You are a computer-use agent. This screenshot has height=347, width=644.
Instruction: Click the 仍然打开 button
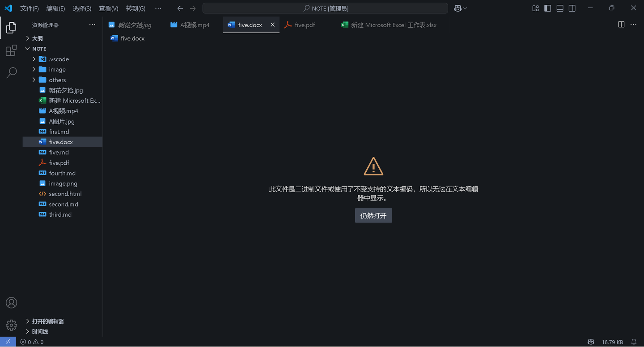point(373,215)
